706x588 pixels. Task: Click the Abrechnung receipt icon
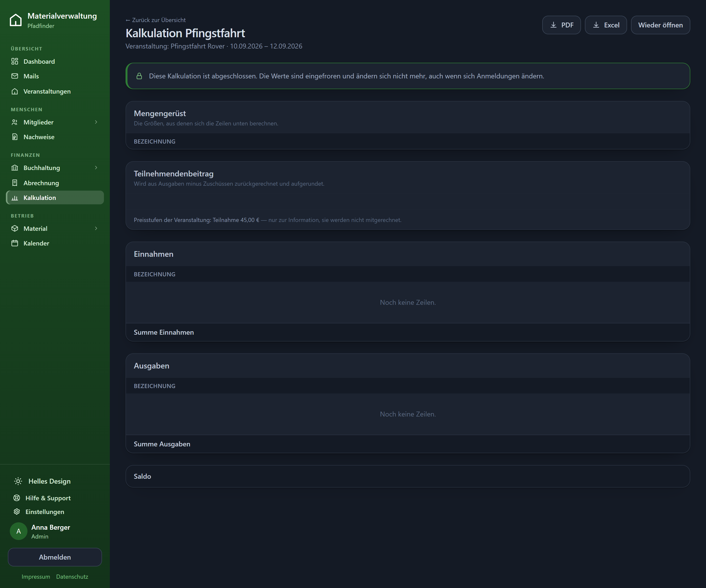15,183
